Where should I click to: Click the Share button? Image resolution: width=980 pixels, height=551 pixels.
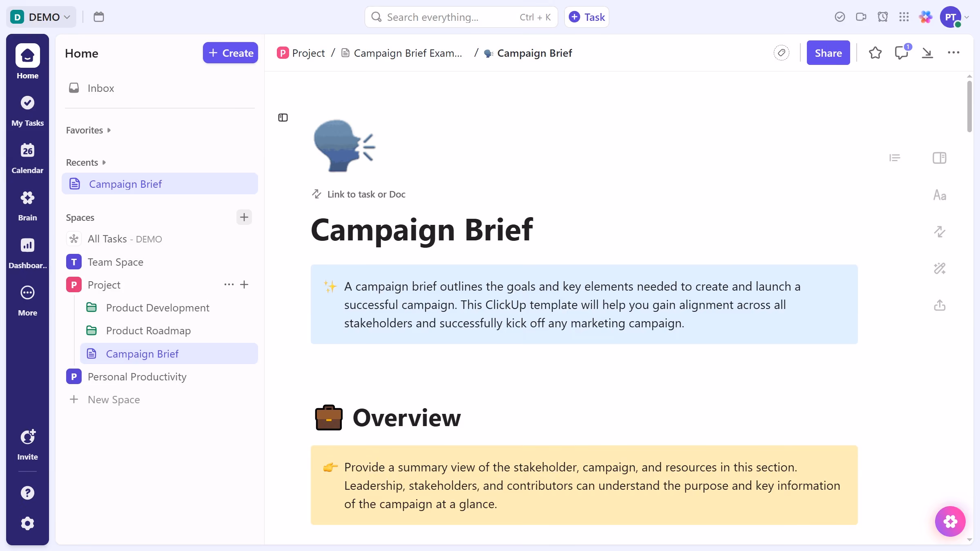click(828, 53)
